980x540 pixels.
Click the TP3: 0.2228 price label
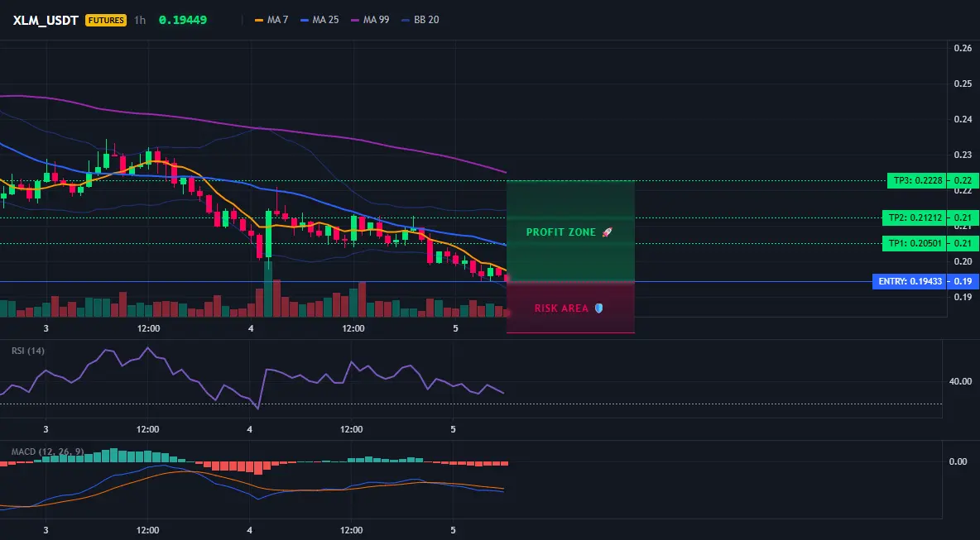click(x=915, y=181)
